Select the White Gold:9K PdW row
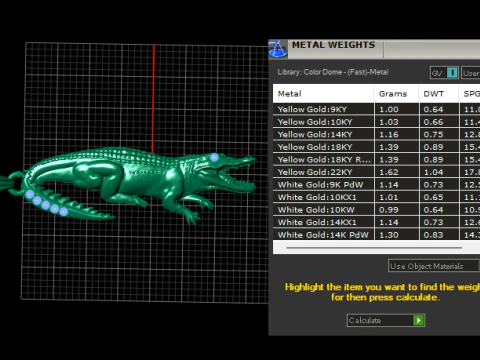 376,185
